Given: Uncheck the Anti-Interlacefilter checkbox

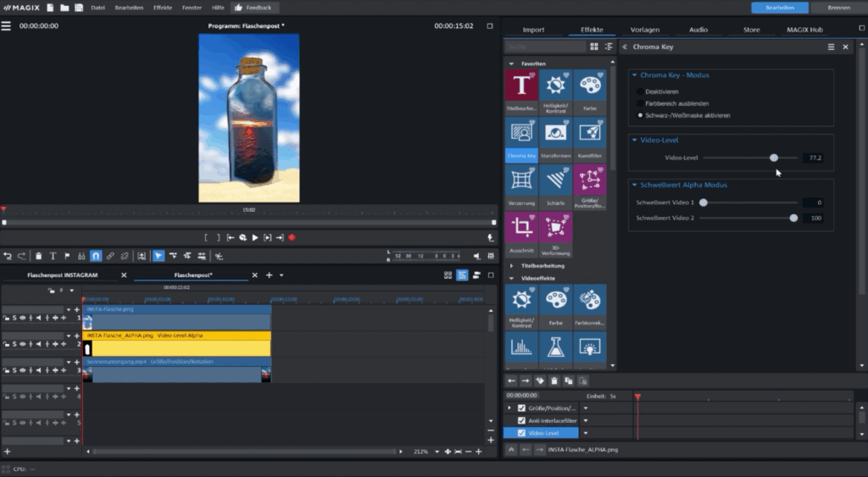Looking at the screenshot, I should pos(521,420).
